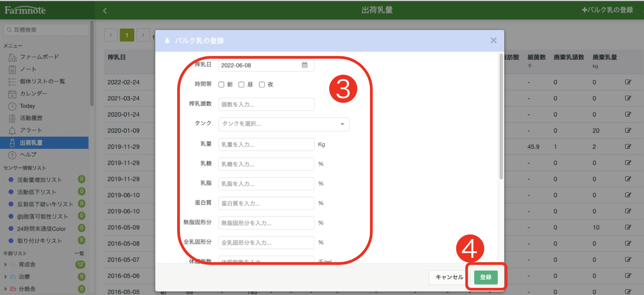644x295 pixels.
Task: Check the 昼 time slot checkbox
Action: (x=241, y=85)
